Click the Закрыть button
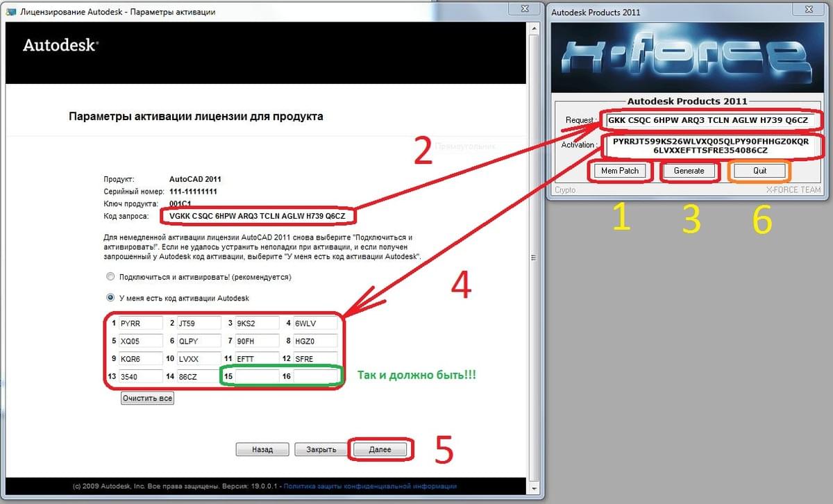833x504 pixels. pyautogui.click(x=321, y=449)
